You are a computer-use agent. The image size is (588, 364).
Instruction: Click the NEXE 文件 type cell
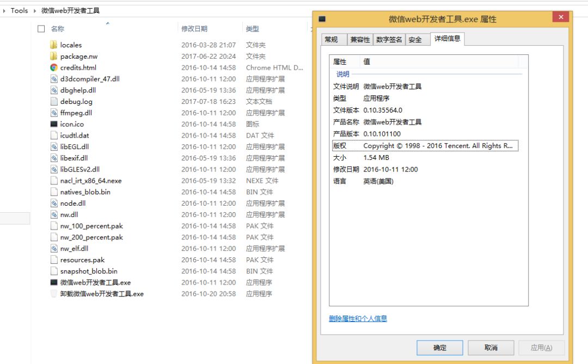262,181
